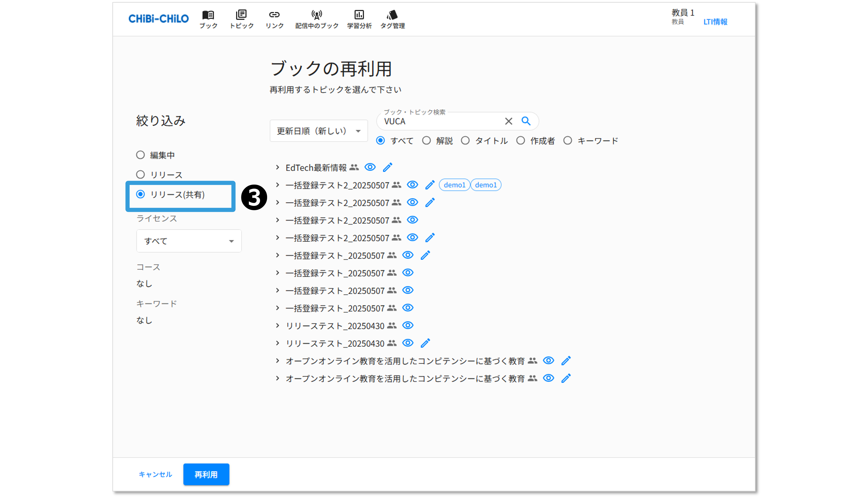The width and height of the screenshot is (868, 497).
Task: Open リンク in the top navigation
Action: (274, 19)
